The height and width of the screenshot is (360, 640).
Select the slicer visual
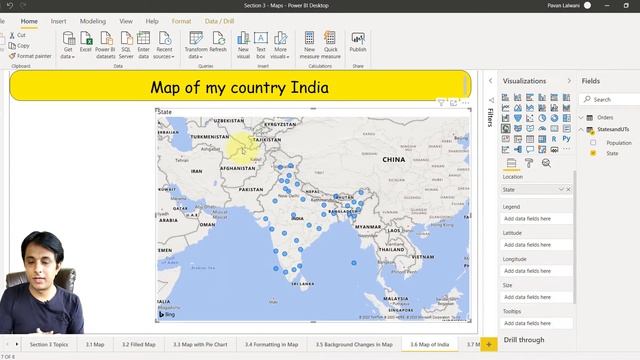pos(518,139)
